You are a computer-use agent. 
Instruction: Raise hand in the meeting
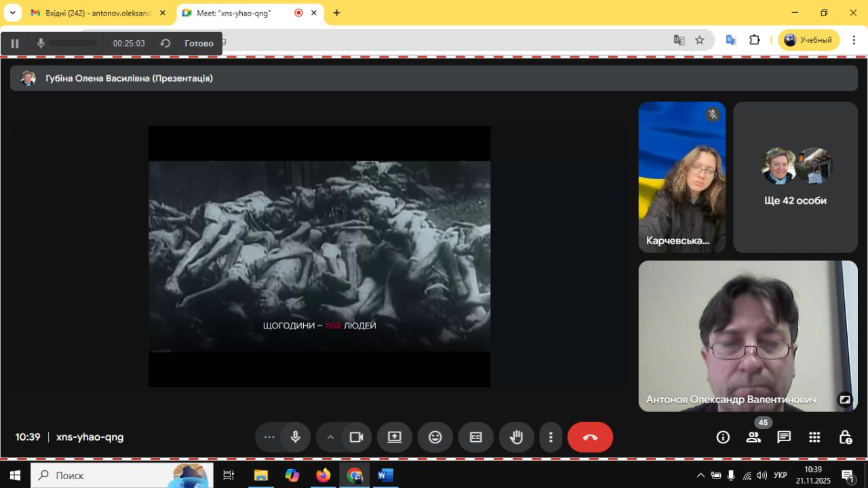point(517,437)
